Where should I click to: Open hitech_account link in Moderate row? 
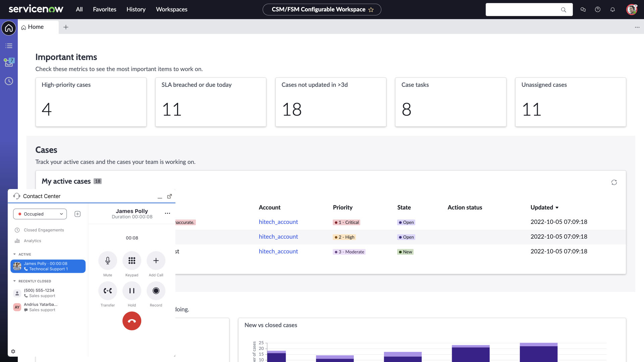point(278,251)
